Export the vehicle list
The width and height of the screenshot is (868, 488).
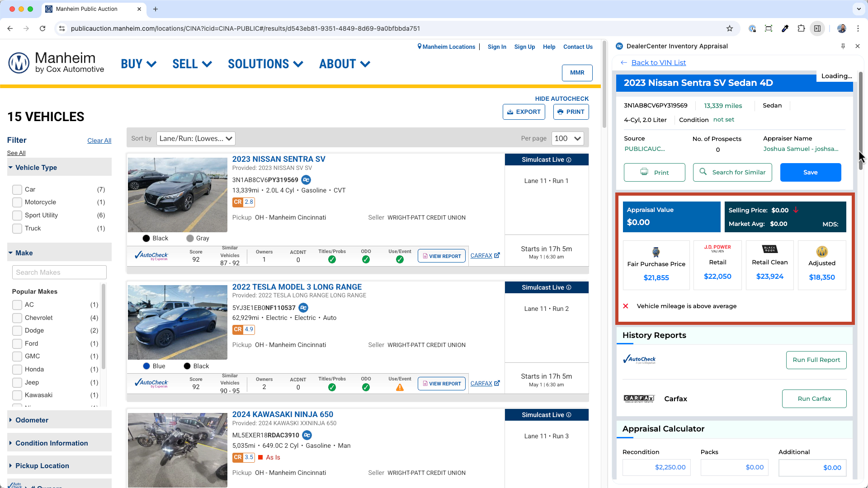[524, 112]
